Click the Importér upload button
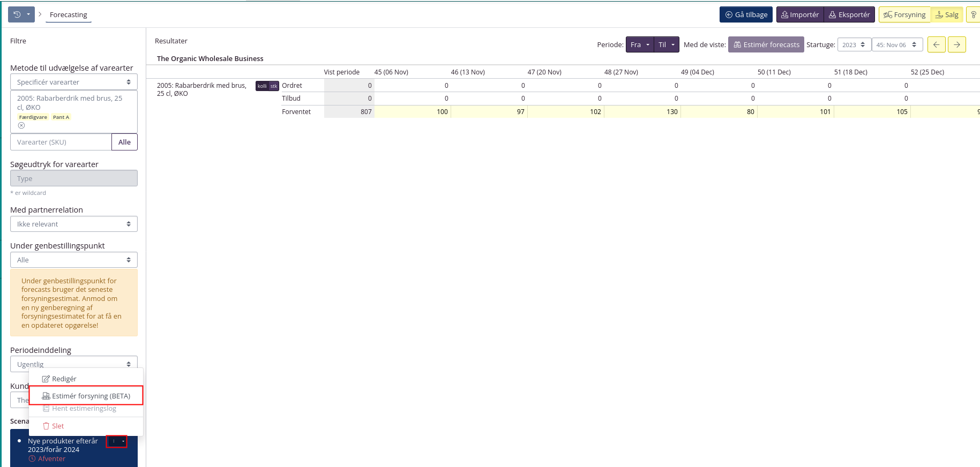980x467 pixels. coord(800,14)
